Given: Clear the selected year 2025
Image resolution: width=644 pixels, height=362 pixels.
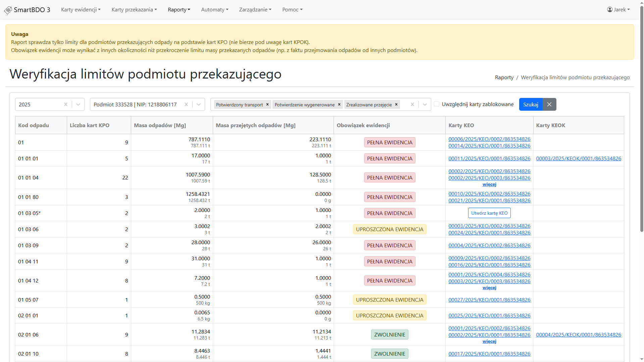Looking at the screenshot, I should 66,104.
